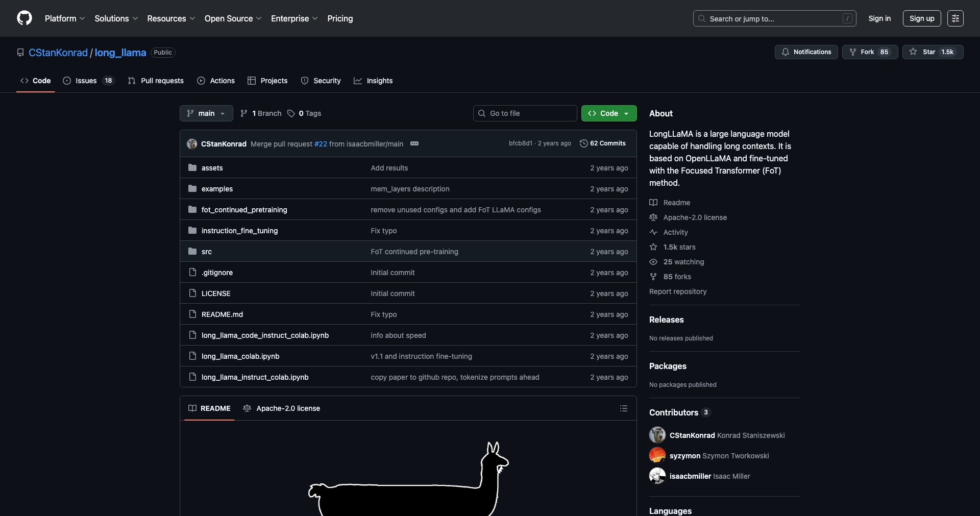Screen dimensions: 980x516
Task: Open the README.md file
Action: click(222, 314)
